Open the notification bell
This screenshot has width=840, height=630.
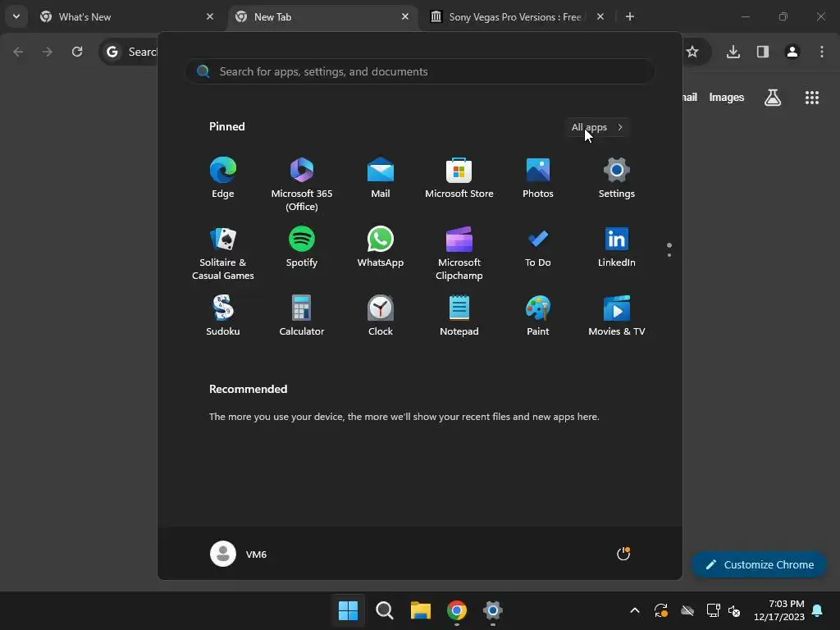click(x=818, y=610)
